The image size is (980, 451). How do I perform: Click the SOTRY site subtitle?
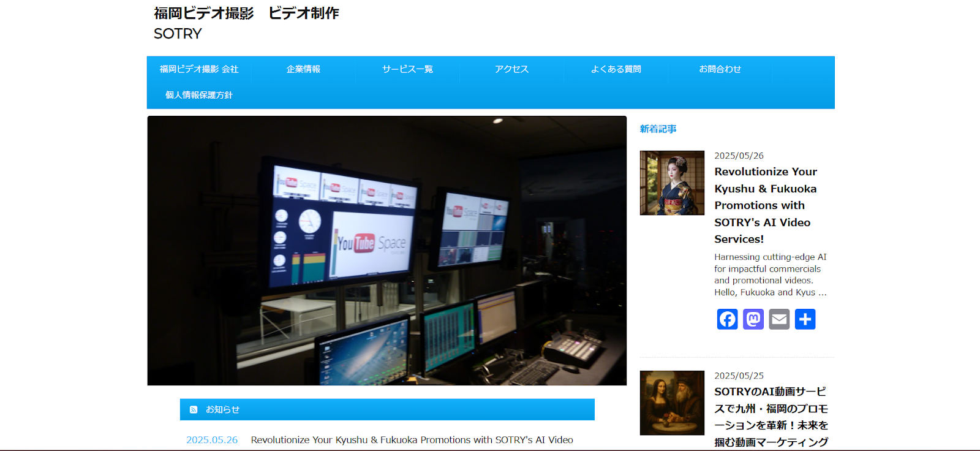point(178,34)
